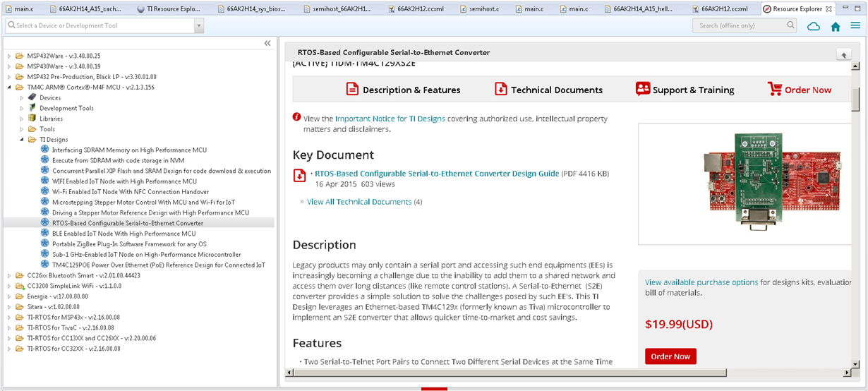Open the hamburger menu icon
The height and width of the screenshot is (391, 868).
point(855,26)
